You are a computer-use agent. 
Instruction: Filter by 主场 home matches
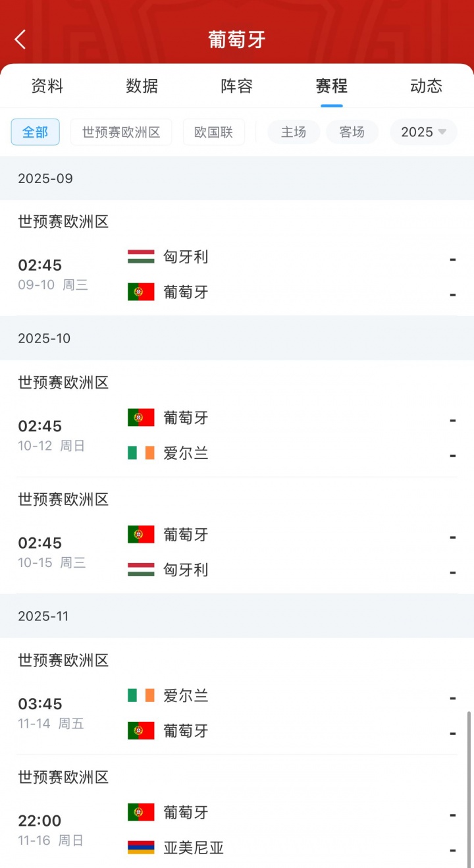tap(294, 132)
